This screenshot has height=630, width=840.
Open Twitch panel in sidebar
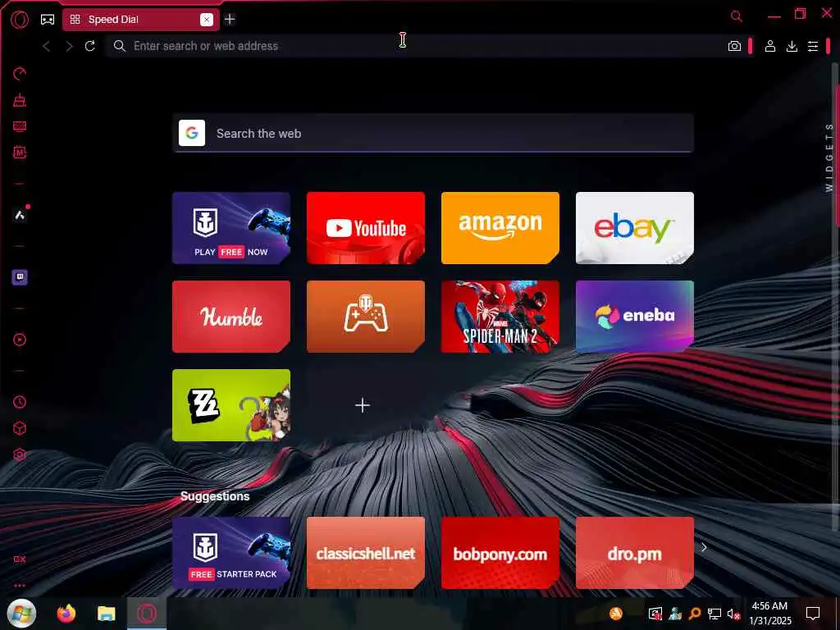click(x=20, y=277)
